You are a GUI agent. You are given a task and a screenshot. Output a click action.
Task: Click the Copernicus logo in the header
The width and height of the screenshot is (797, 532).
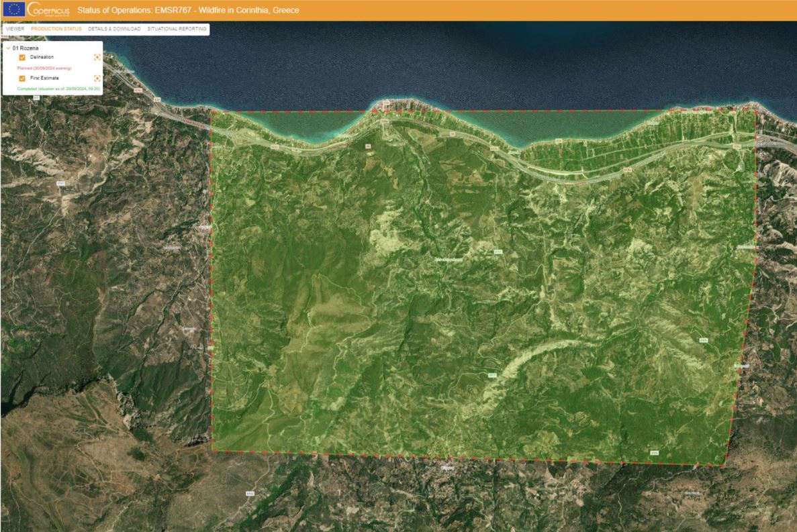(48, 10)
